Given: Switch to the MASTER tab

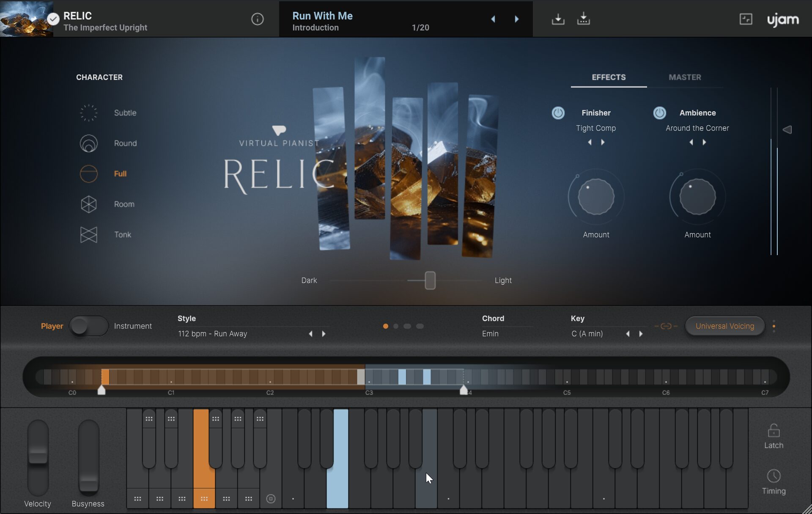Looking at the screenshot, I should 685,77.
